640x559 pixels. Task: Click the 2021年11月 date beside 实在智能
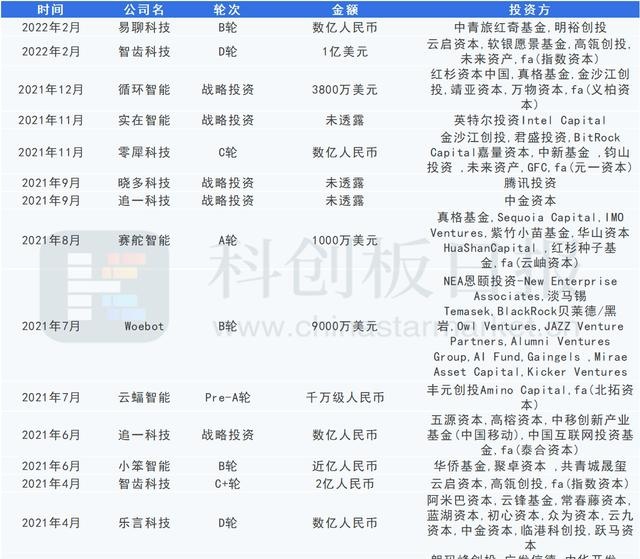[51, 120]
